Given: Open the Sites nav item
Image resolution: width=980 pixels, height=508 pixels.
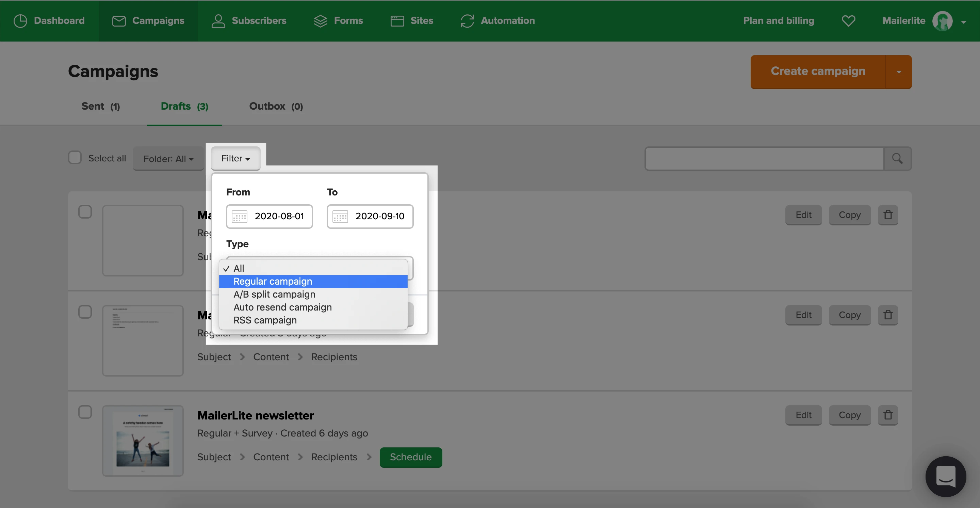Looking at the screenshot, I should point(412,20).
